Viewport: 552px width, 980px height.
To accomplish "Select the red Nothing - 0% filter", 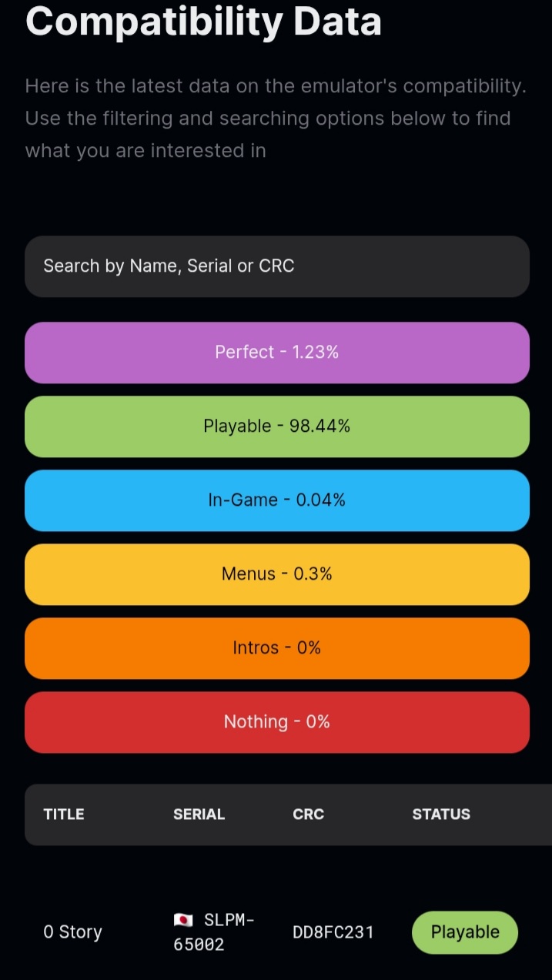I will 277,722.
